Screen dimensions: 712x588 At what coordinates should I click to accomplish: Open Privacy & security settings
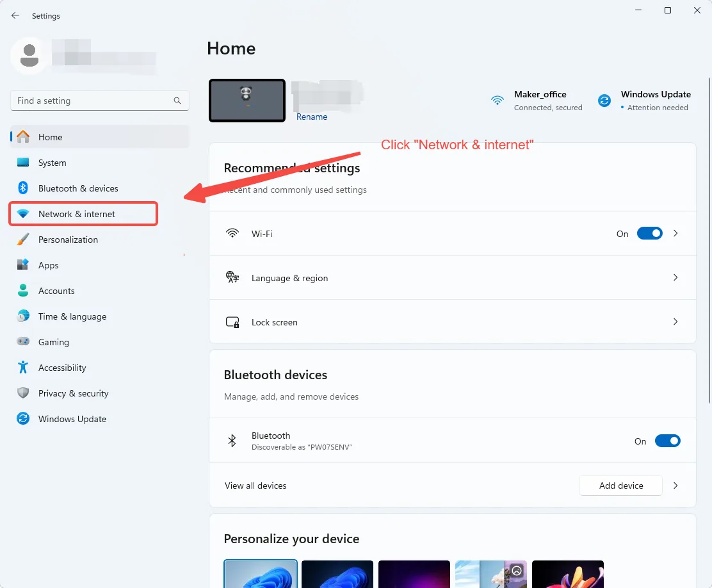tap(99, 393)
